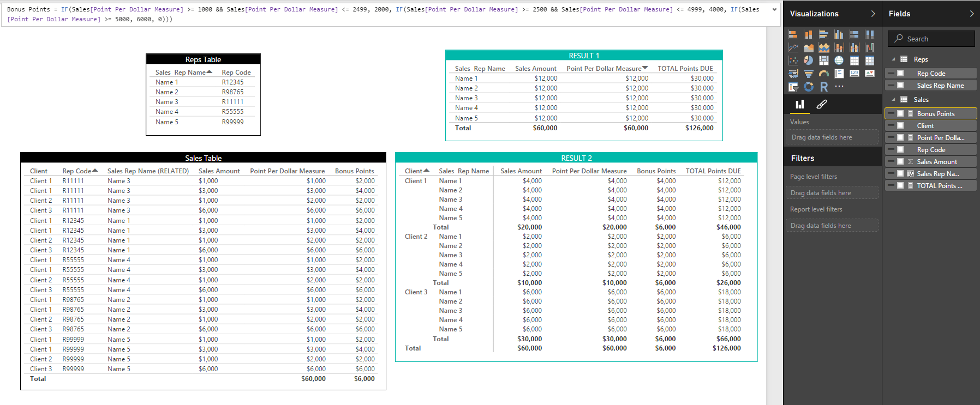Choose the donut chart visual
The width and height of the screenshot is (980, 405).
click(x=809, y=87)
